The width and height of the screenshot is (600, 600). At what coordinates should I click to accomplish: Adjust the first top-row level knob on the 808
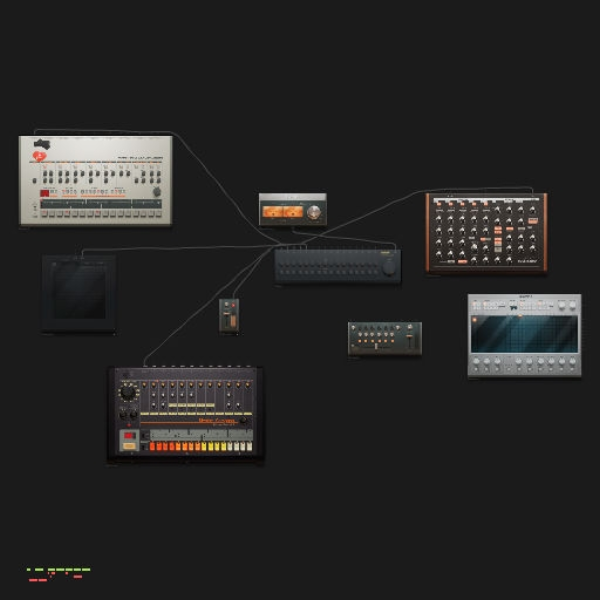(x=144, y=385)
